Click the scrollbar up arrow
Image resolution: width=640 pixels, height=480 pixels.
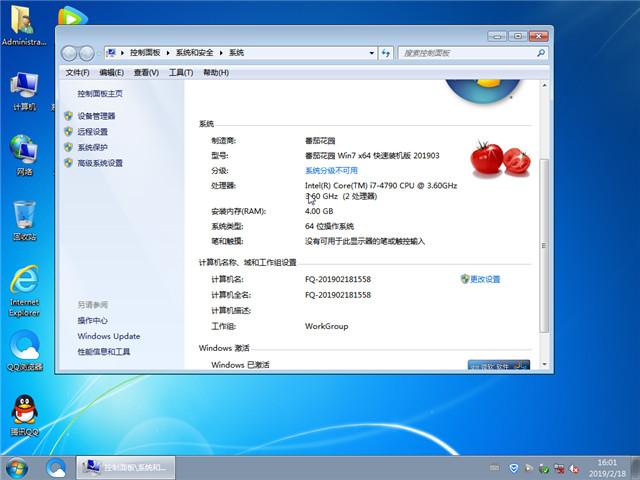[x=544, y=85]
